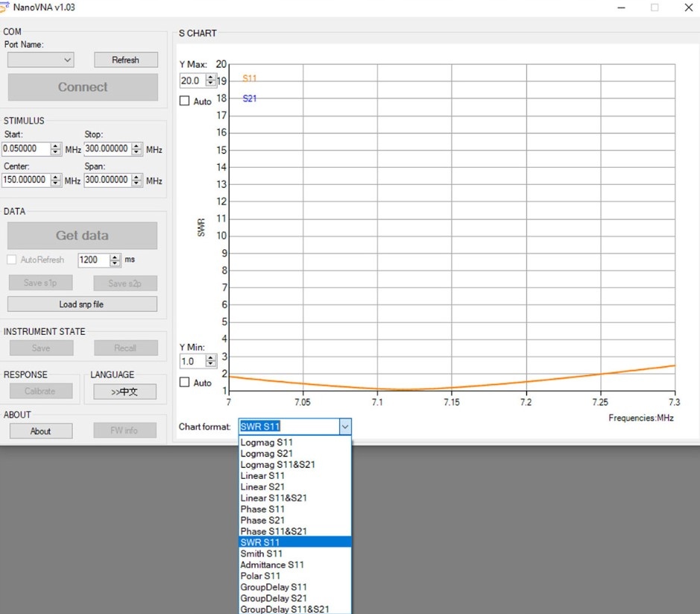
Task: Collapse the Chart format dropdown arrow
Action: tap(344, 427)
